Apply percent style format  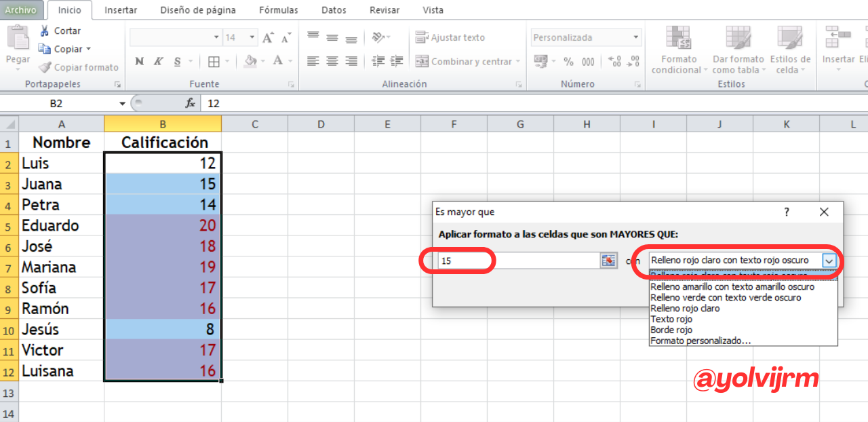pos(568,62)
